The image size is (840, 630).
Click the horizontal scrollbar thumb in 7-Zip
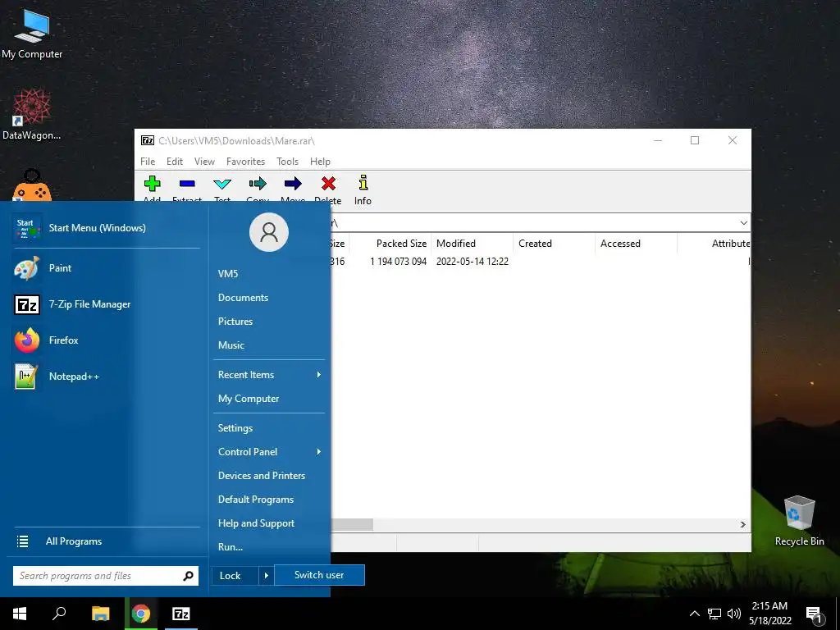pos(352,524)
